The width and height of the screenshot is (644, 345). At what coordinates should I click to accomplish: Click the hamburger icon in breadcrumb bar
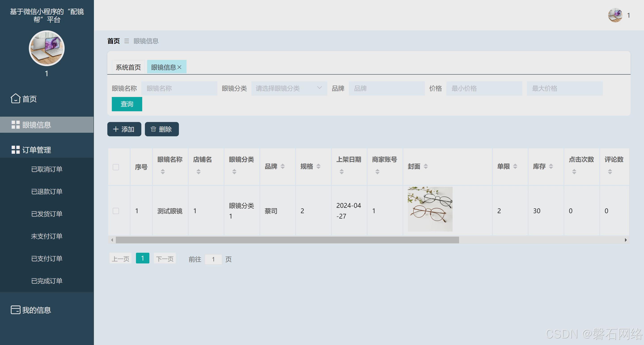(x=127, y=41)
